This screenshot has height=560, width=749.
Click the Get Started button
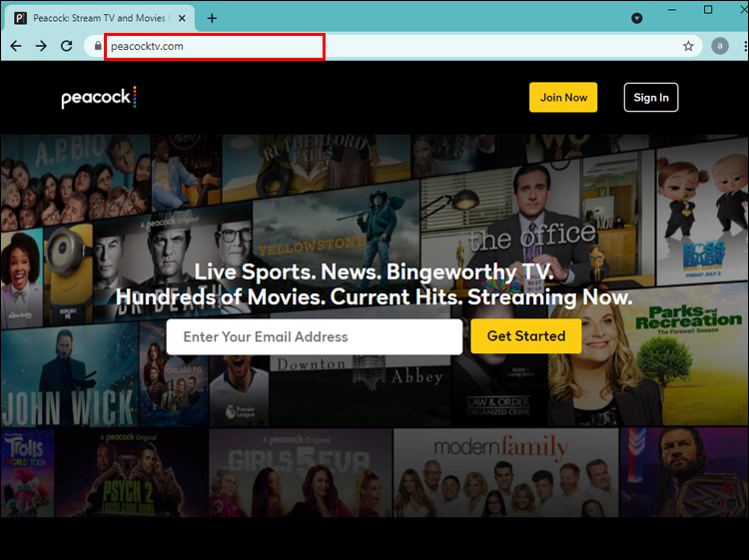526,336
